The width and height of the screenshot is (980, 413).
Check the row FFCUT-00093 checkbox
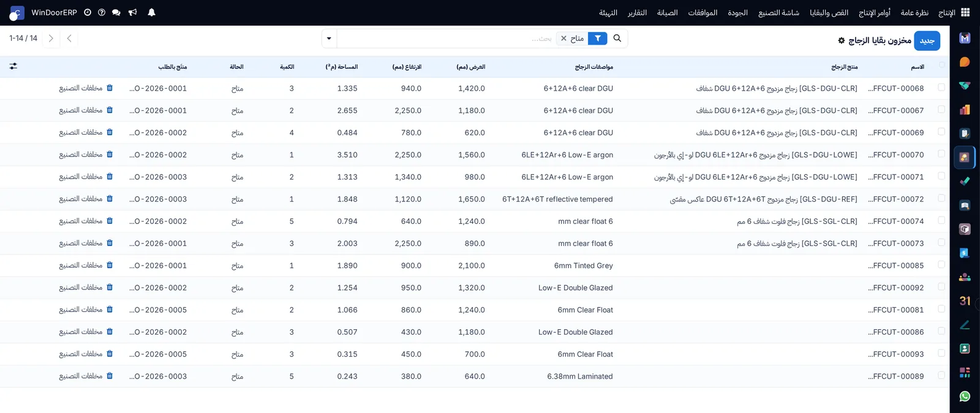click(941, 353)
